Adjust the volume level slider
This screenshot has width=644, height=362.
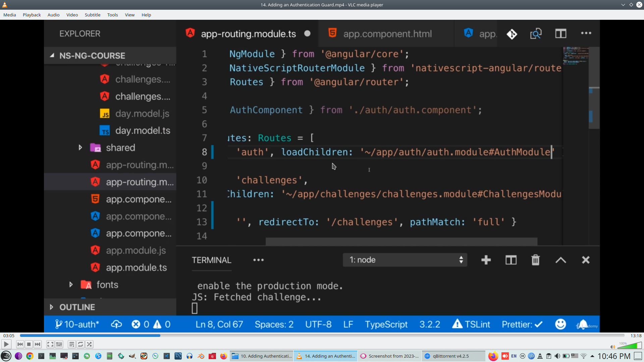[x=630, y=346]
